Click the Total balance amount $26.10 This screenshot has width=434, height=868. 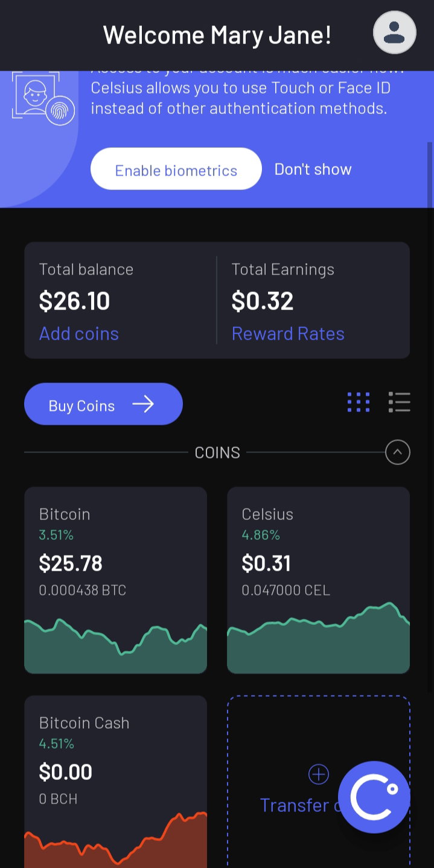coord(75,301)
